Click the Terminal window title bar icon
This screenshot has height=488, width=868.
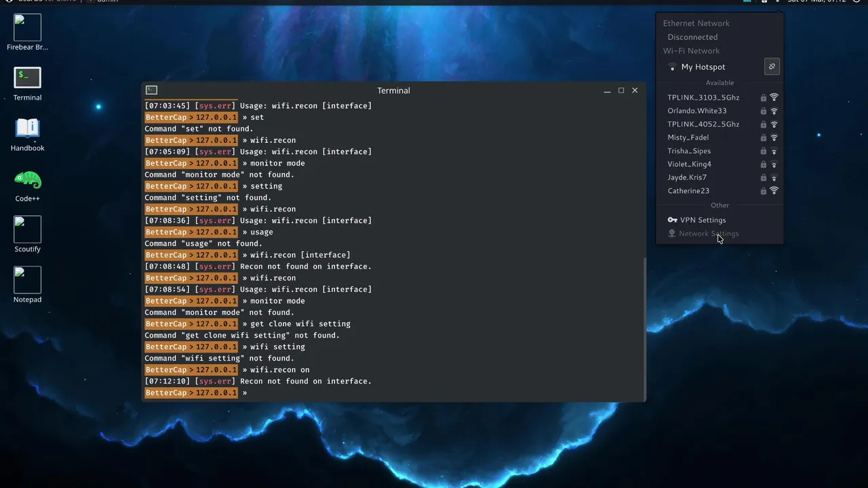[152, 90]
